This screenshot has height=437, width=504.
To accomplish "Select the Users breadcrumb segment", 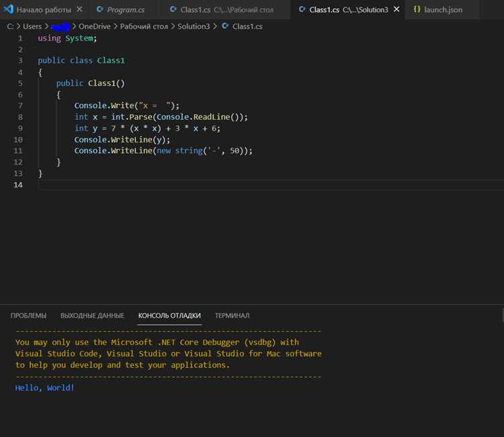I will (x=32, y=26).
